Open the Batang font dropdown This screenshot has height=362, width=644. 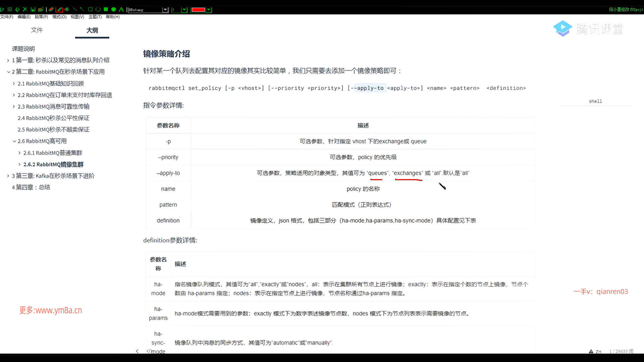(165, 10)
